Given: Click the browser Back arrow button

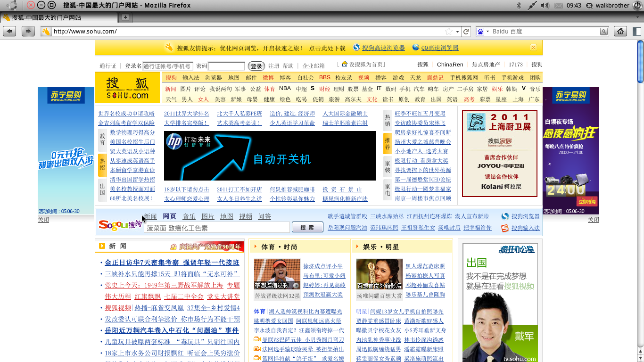Looking at the screenshot, I should (9, 32).
